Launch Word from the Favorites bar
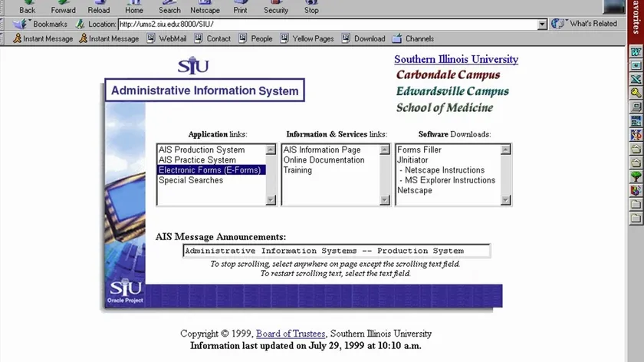 (x=636, y=52)
